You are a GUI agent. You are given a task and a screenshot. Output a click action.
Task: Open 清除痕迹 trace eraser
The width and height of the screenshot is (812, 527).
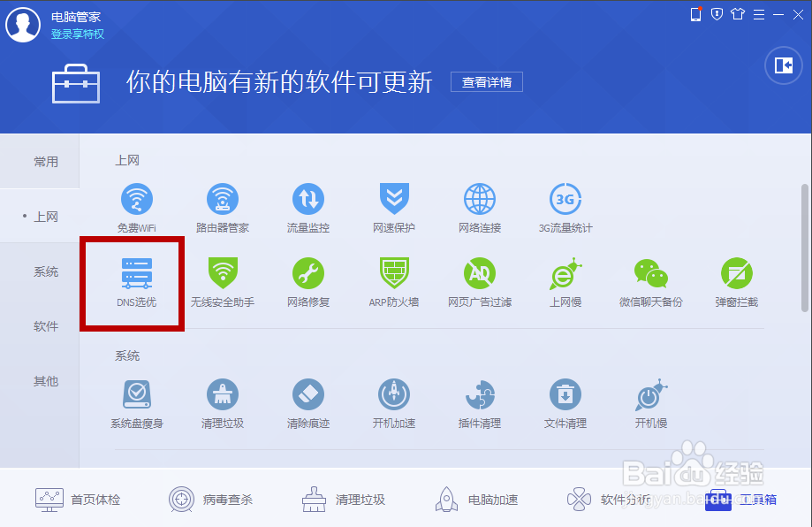(x=308, y=404)
